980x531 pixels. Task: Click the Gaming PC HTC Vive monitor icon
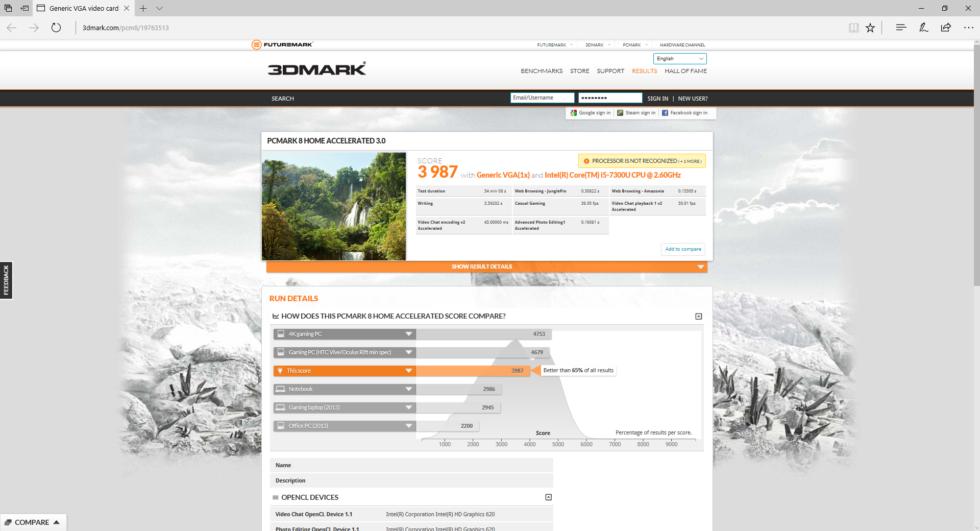(281, 352)
